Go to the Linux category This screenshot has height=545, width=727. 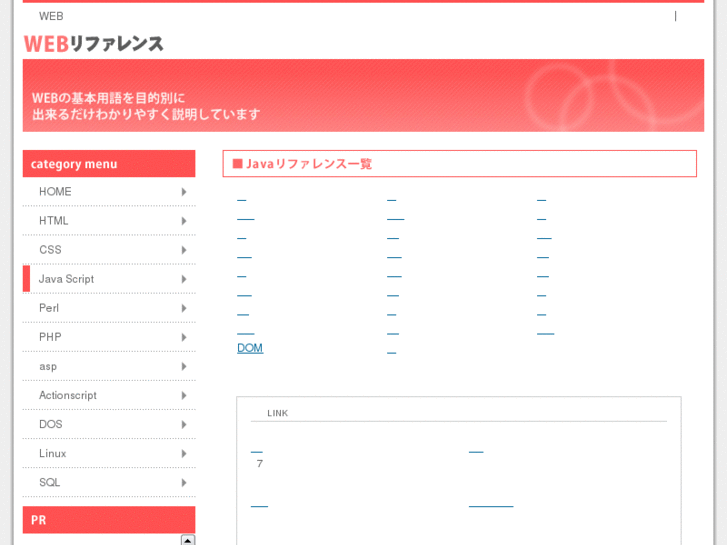point(109,453)
